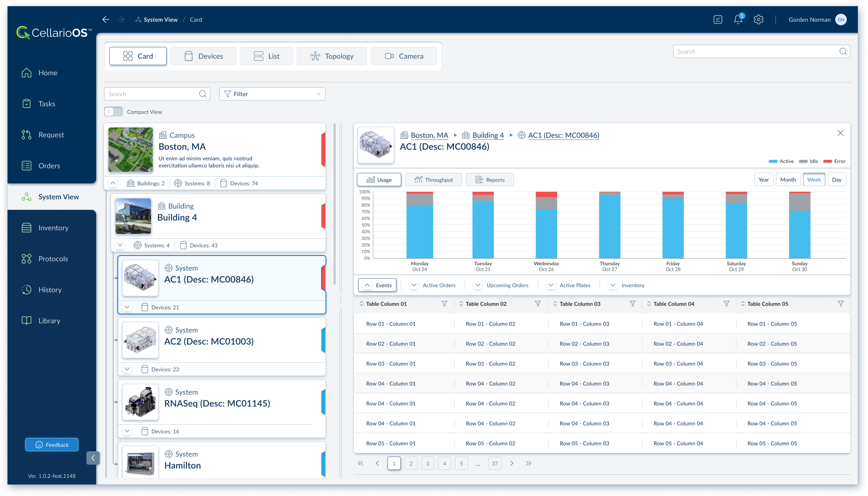The width and height of the screenshot is (868, 496).
Task: Open the settings gear icon
Action: click(x=759, y=19)
